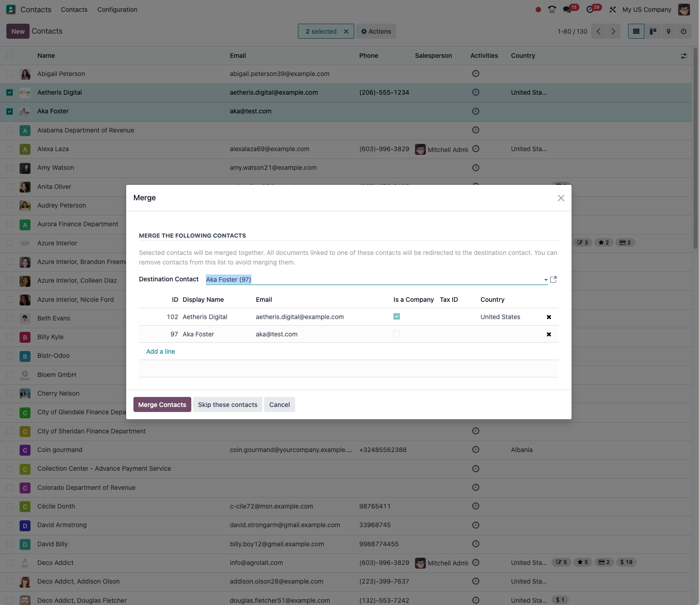Click Skip these contacts button

[x=228, y=405]
